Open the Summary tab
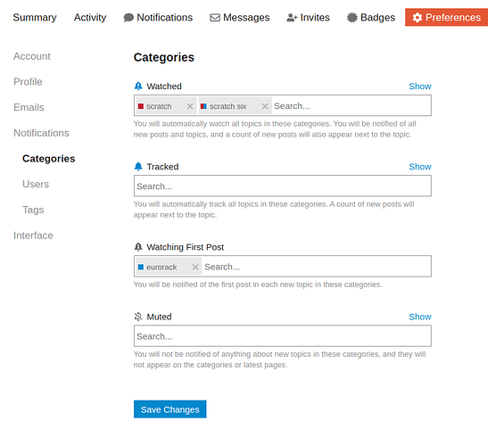Viewport: 504px width, 446px height. [x=35, y=17]
